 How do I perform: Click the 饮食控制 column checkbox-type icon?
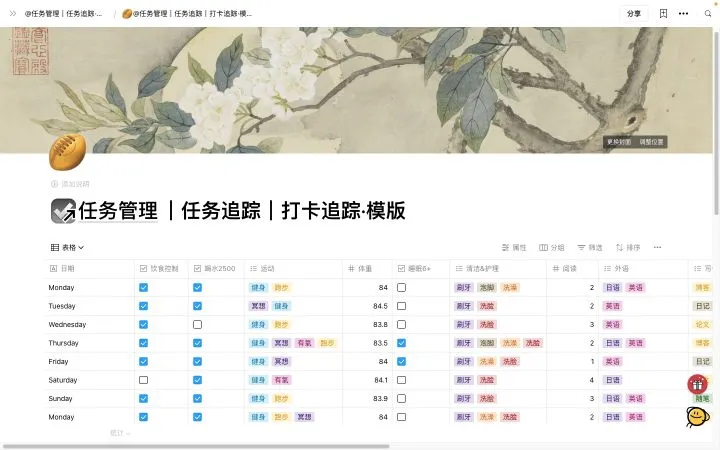click(143, 269)
